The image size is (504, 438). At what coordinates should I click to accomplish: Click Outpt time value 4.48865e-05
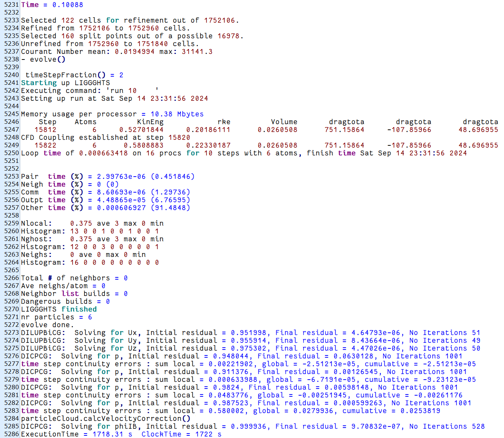tap(121, 200)
